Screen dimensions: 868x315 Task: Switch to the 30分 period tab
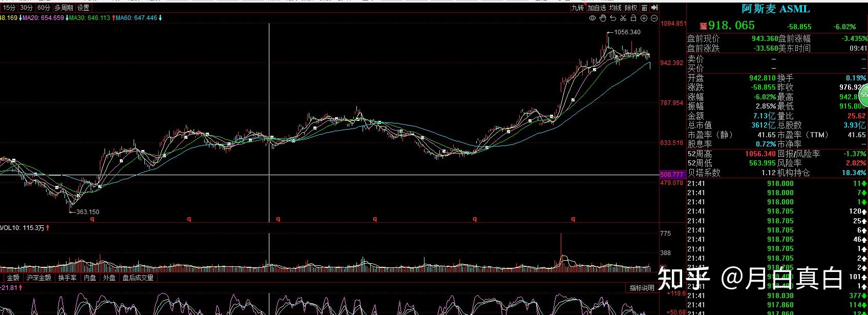(x=26, y=8)
